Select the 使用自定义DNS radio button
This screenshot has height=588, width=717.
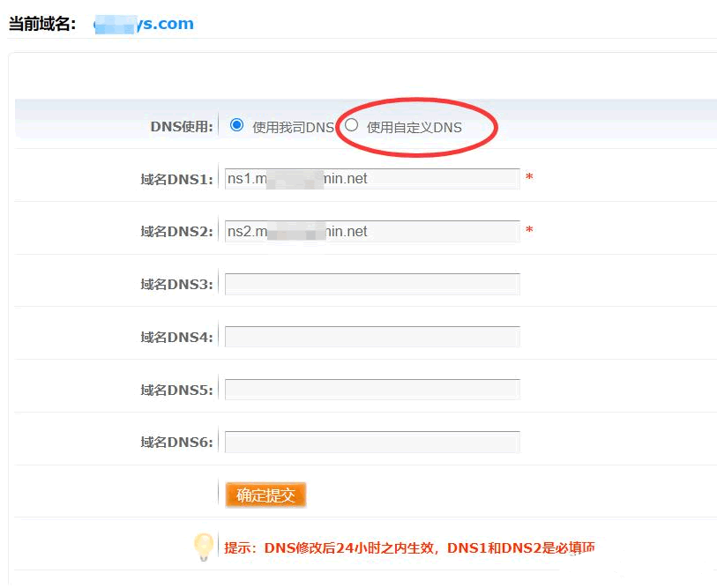coord(352,125)
